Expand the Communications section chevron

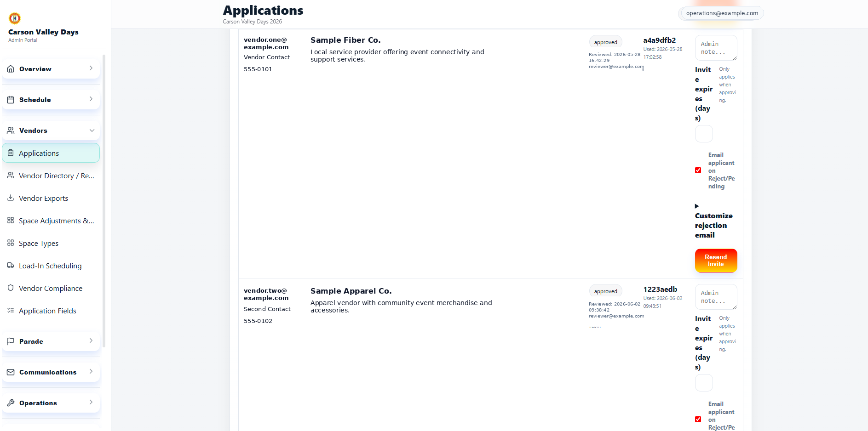[x=91, y=371]
